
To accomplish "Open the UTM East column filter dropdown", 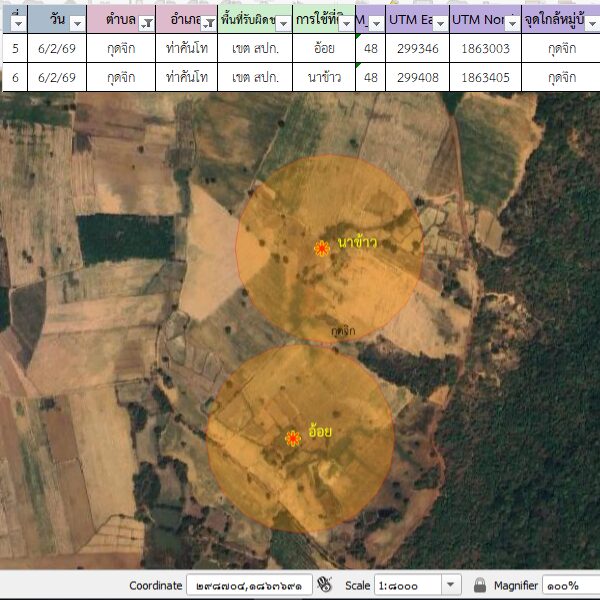I will pyautogui.click(x=439, y=21).
